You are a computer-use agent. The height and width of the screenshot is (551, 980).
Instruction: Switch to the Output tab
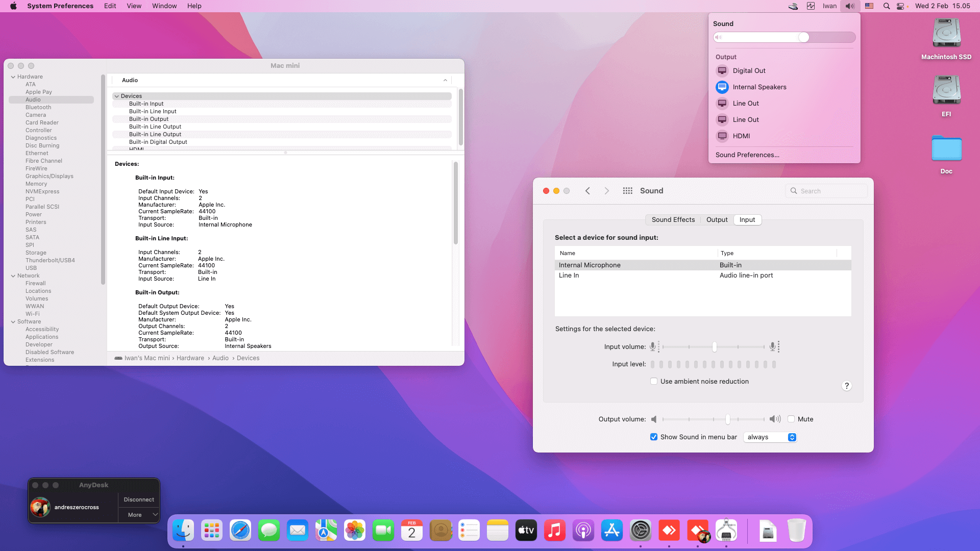pyautogui.click(x=717, y=220)
